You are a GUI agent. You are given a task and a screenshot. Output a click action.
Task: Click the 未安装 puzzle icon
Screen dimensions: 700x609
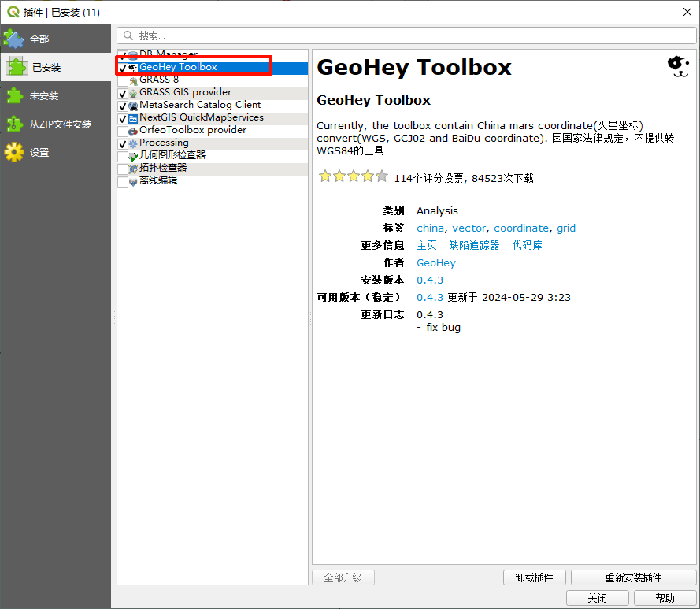(15, 95)
